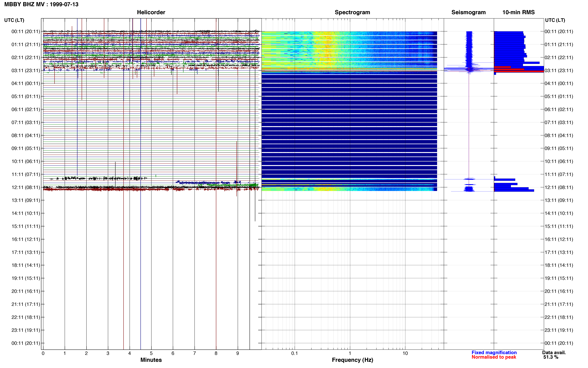Click the left '21:11 (17:11)' time label
The image size is (588, 368).
[x=26, y=304]
